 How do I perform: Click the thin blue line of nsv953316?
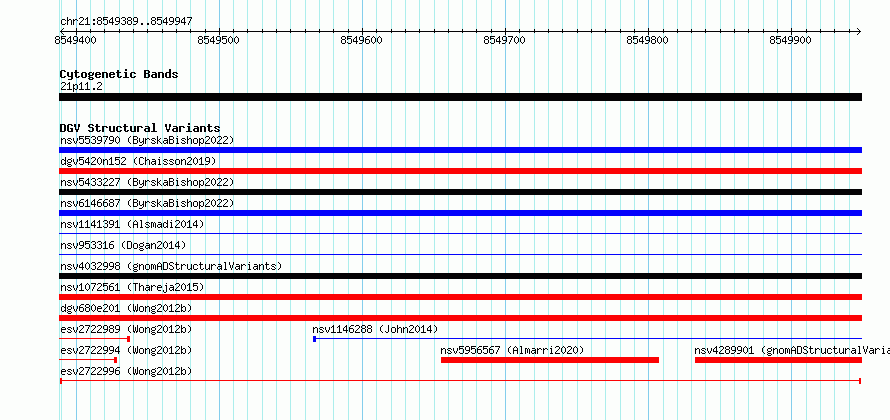(x=460, y=254)
